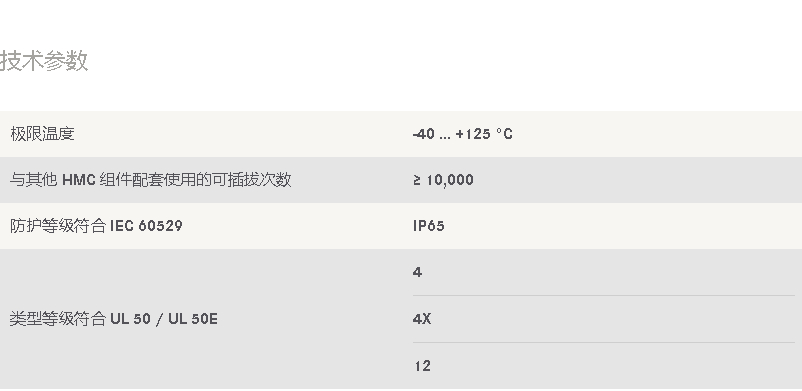The image size is (802, 391).
Task: Click the °C unit symbol
Action: pos(504,134)
